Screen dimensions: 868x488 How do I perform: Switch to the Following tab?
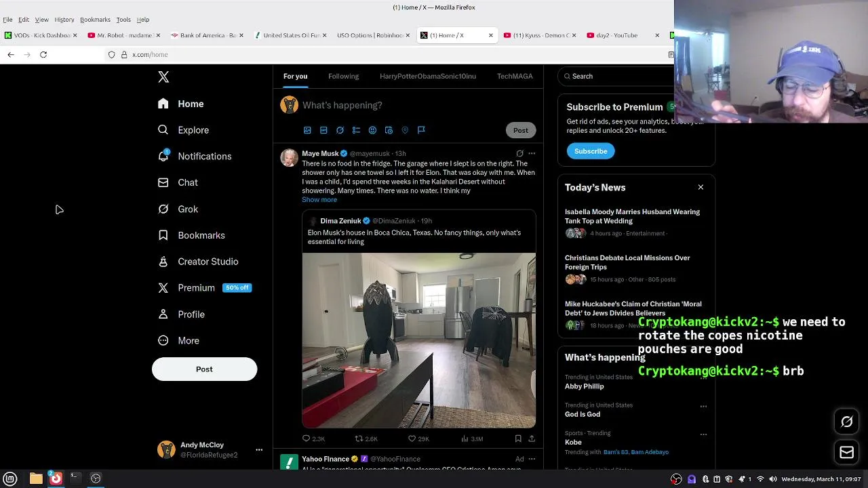[344, 77]
